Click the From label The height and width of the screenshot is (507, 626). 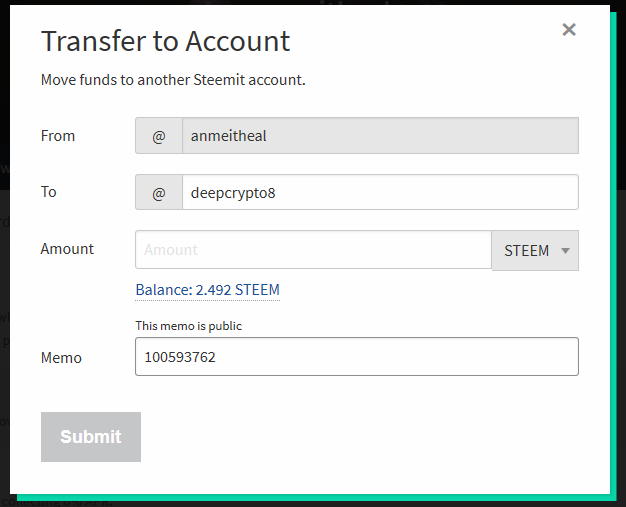(58, 136)
